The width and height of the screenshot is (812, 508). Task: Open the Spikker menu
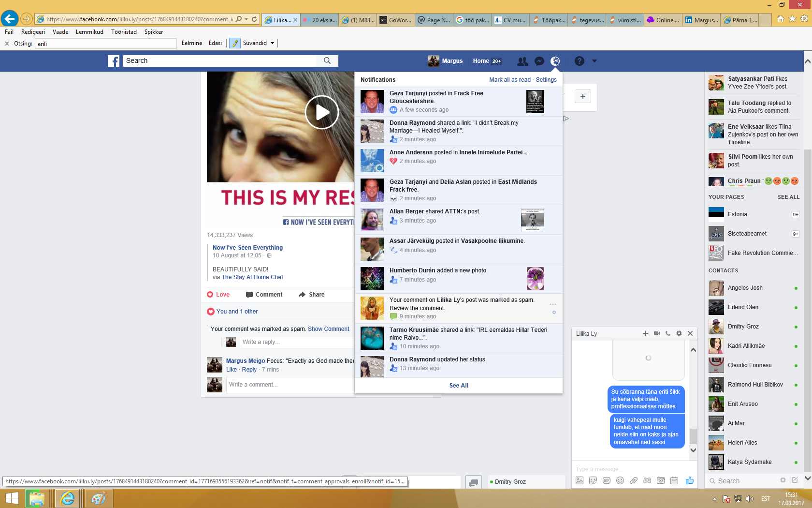click(154, 32)
